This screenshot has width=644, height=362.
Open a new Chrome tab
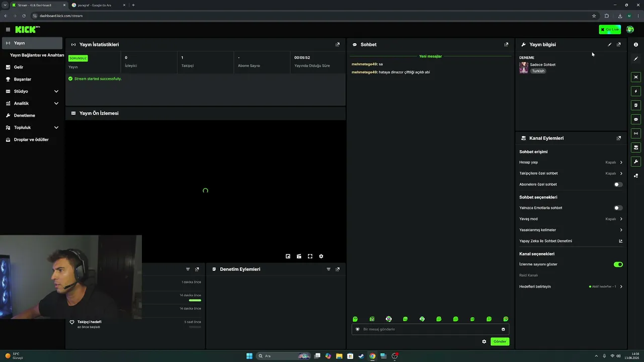point(133,5)
